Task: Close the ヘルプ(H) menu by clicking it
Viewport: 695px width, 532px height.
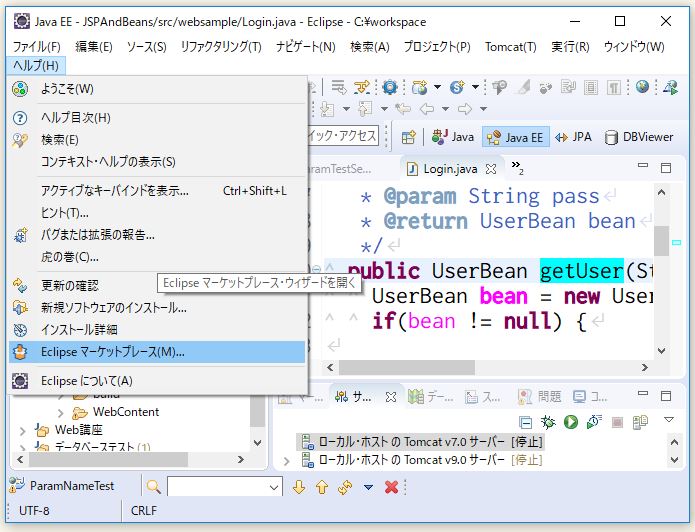Action: click(36, 66)
